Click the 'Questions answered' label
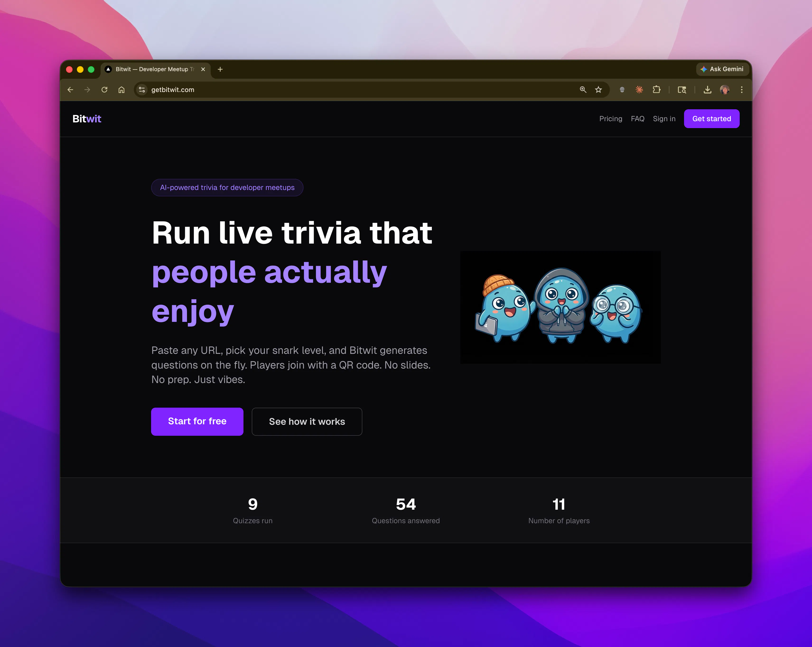This screenshot has height=647, width=812. click(406, 521)
